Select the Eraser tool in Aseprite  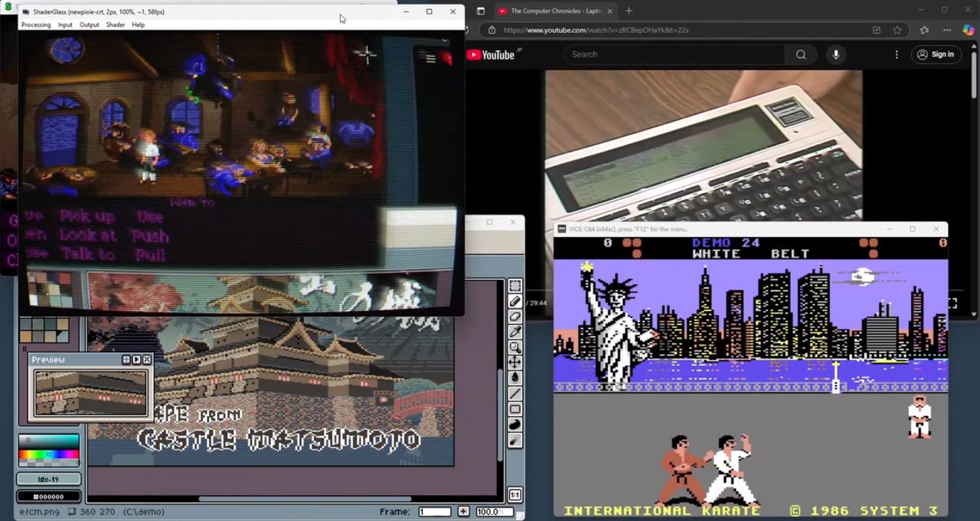pos(515,316)
